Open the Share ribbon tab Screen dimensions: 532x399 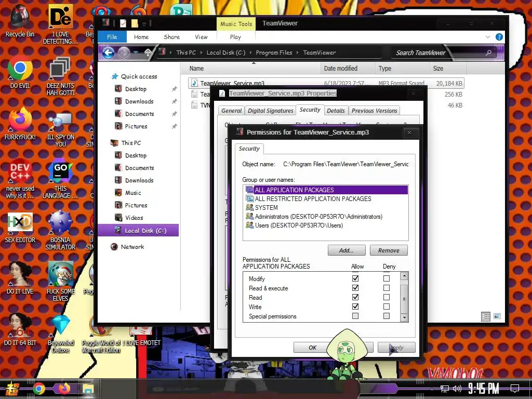coord(171,37)
